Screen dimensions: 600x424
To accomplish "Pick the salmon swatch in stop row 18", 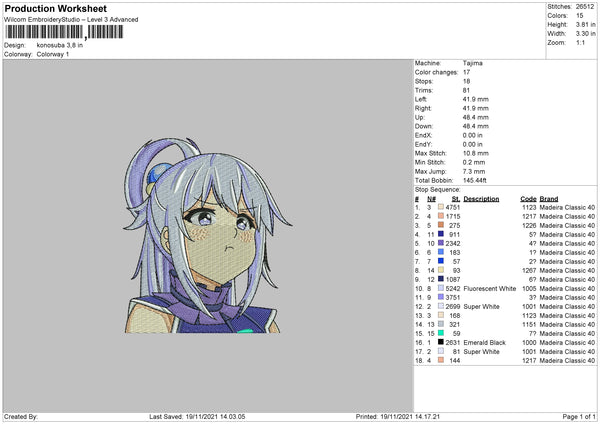I will click(x=441, y=360).
